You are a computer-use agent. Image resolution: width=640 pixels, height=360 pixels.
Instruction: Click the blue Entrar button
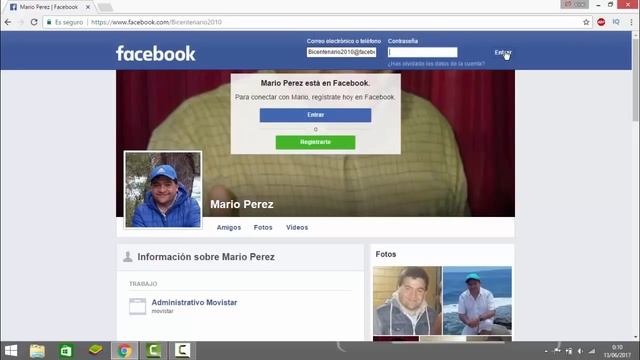tap(316, 115)
